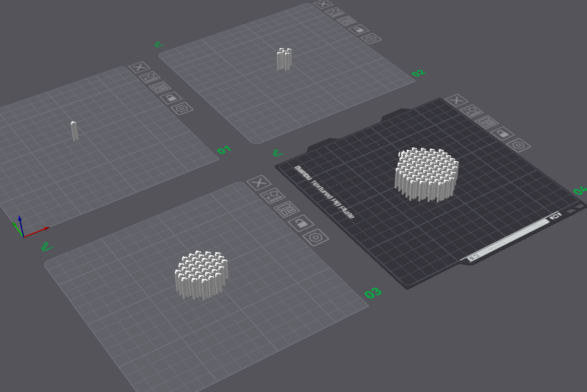
Task: Toggle the lock on plate 01
Action: (x=171, y=98)
